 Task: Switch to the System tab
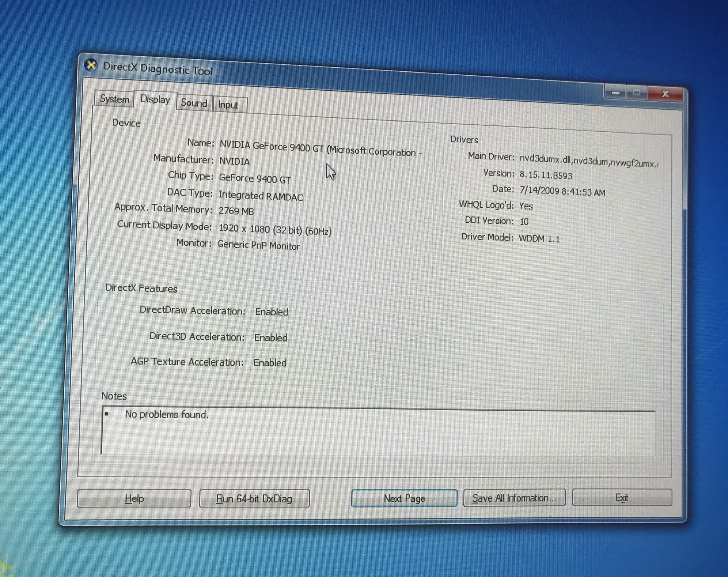coord(114,99)
